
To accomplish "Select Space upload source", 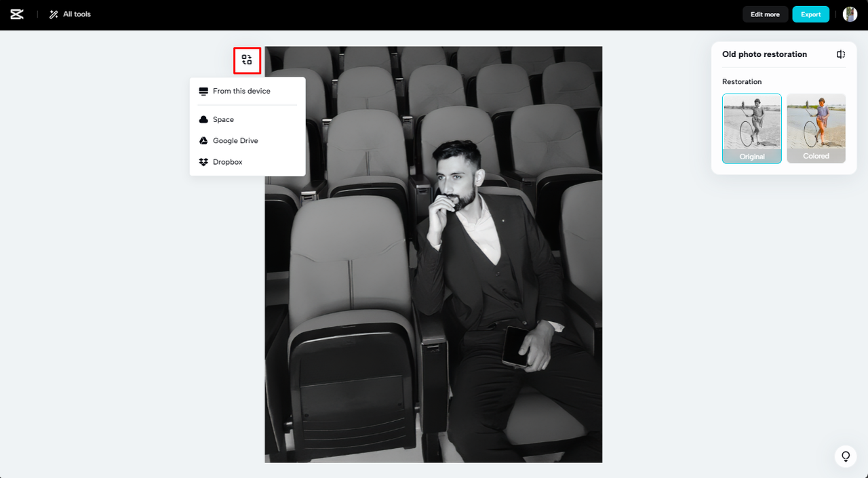I will tap(248, 119).
